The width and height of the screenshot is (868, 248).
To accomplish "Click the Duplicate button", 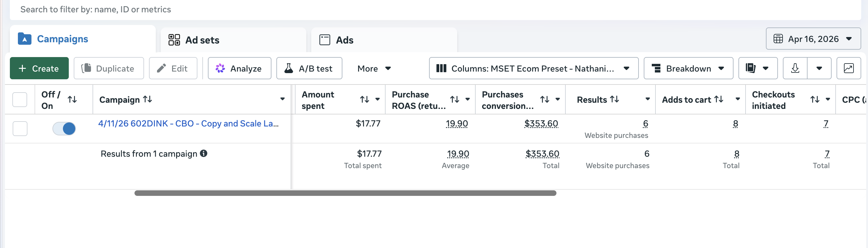I will [109, 68].
